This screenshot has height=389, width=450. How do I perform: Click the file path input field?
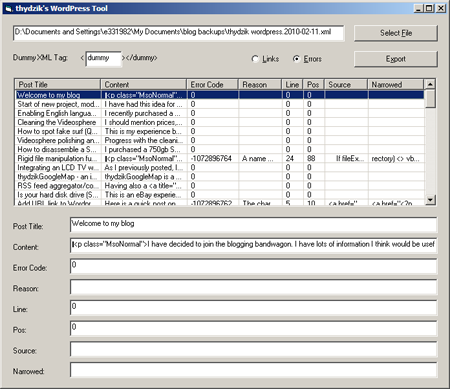[x=179, y=33]
